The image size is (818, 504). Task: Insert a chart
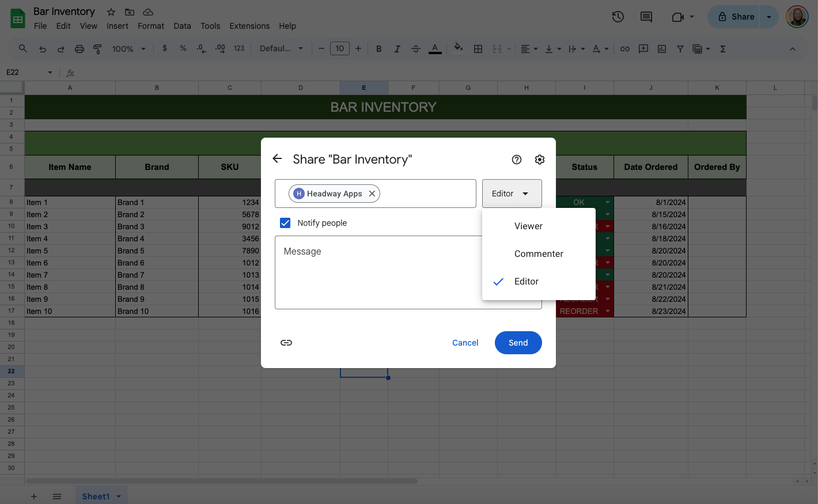click(x=662, y=49)
